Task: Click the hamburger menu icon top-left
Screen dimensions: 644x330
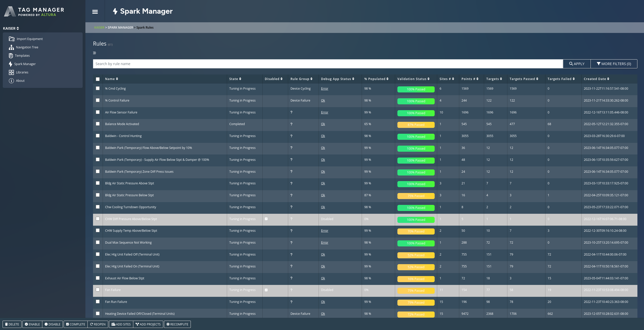Action: [x=94, y=12]
